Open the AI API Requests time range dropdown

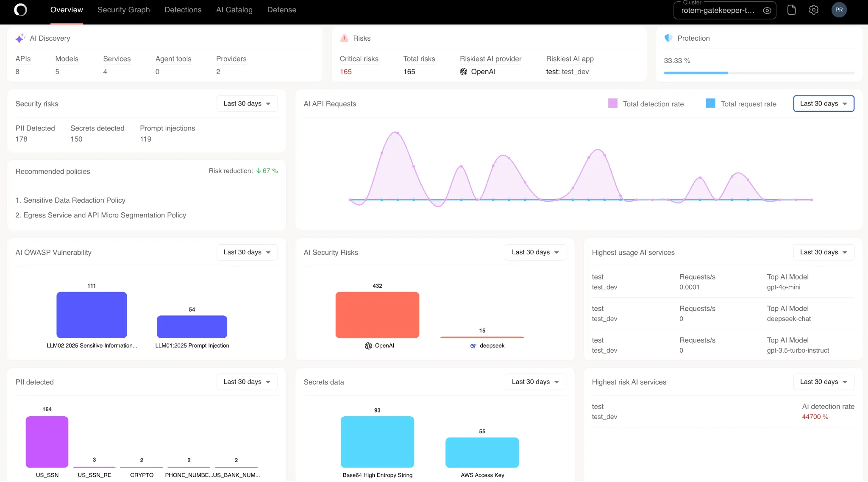[823, 104]
